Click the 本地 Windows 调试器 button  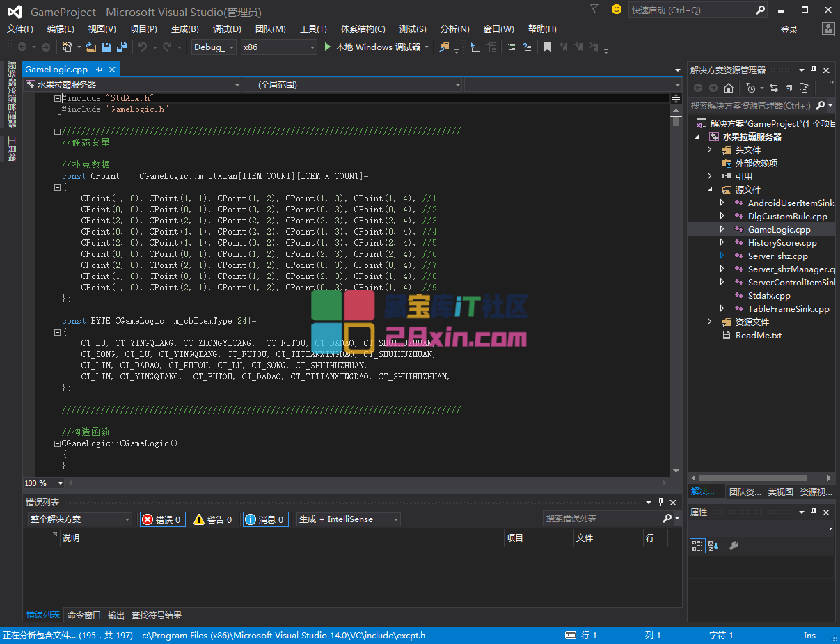[x=377, y=47]
